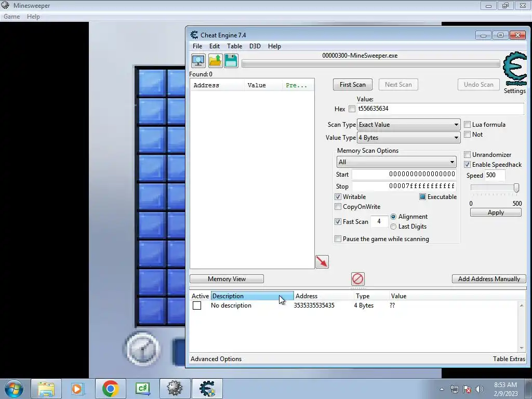Select the Alignment radio button

click(393, 217)
